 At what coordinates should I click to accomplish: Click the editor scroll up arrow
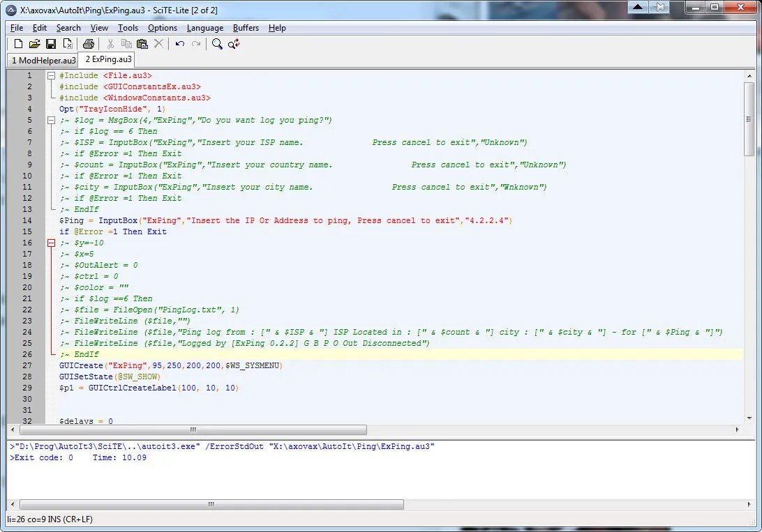[749, 76]
